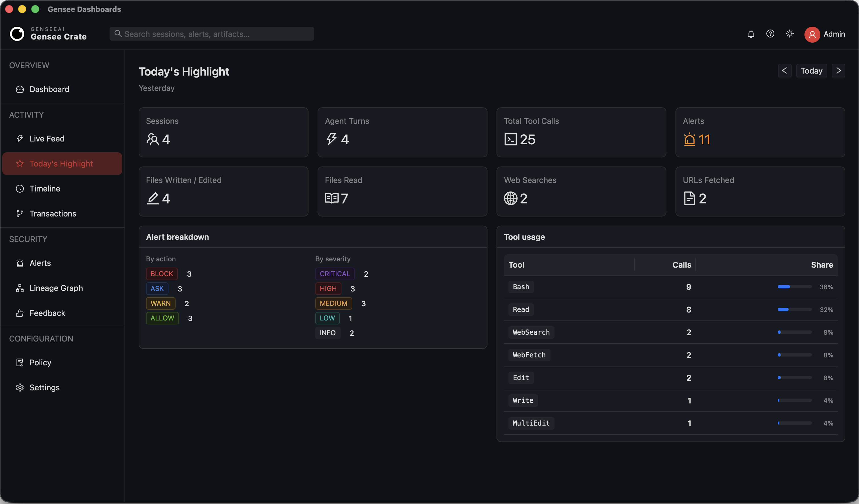Click the Feedback thumbs-up icon
859x504 pixels.
point(20,313)
